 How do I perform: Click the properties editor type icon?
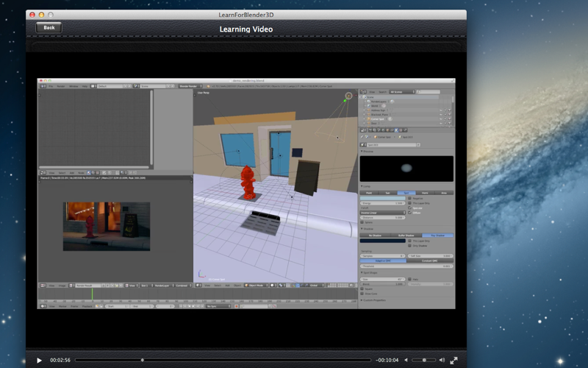363,130
